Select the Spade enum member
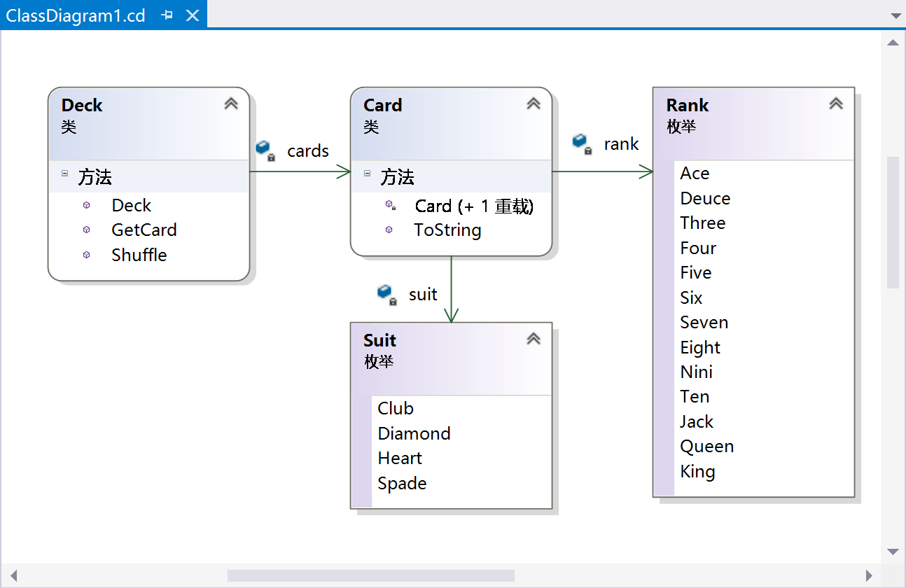Image resolution: width=906 pixels, height=588 pixels. click(402, 483)
